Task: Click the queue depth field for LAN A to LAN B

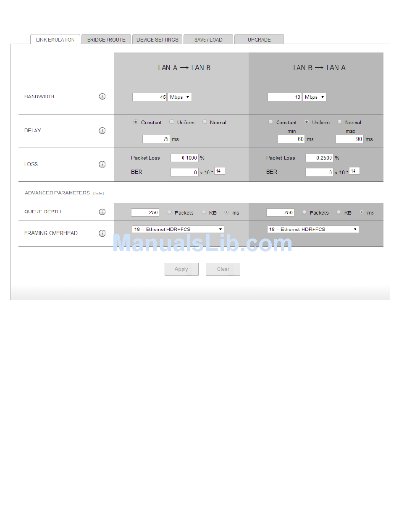Action: click(145, 212)
